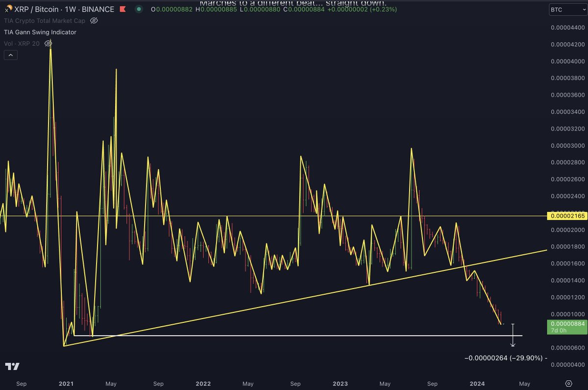The width and height of the screenshot is (588, 390).
Task: Click the delete icon beside XRP / Bitcoin
Action: click(x=123, y=9)
